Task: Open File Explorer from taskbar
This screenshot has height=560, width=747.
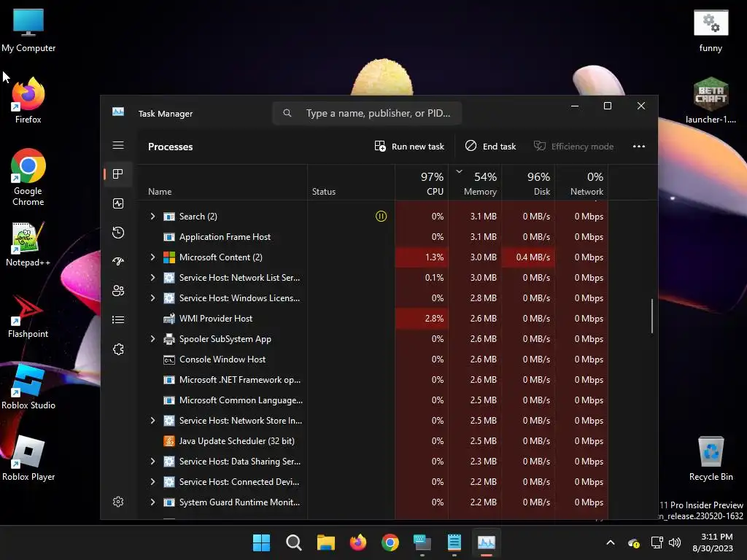Action: (326, 542)
